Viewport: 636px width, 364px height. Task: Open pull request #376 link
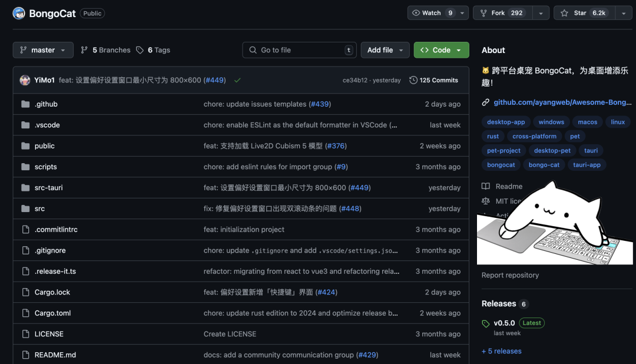[336, 146]
